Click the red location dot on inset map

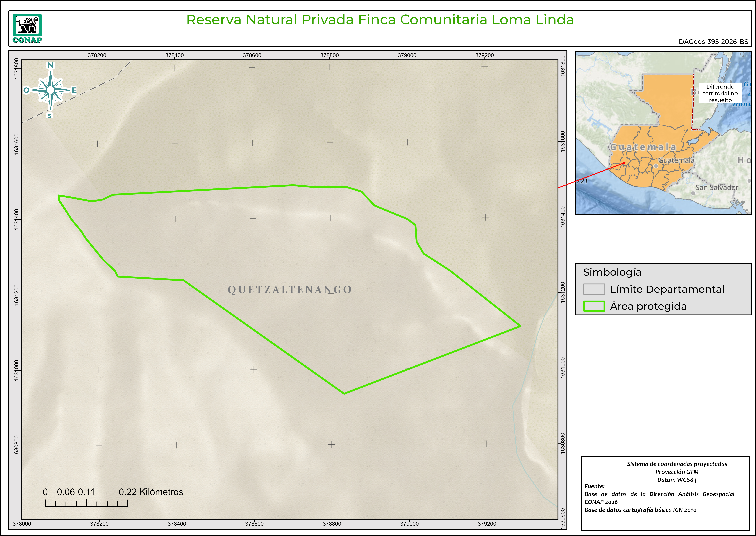tap(624, 163)
